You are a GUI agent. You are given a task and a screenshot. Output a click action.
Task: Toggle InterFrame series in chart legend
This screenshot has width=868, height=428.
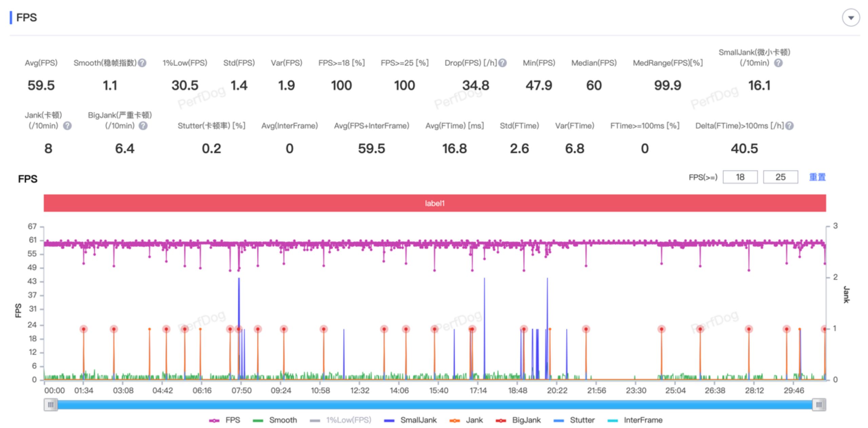point(635,420)
